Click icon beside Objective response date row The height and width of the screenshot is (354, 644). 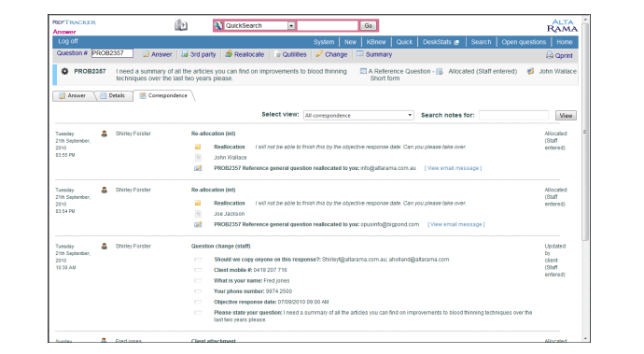pyautogui.click(x=198, y=303)
